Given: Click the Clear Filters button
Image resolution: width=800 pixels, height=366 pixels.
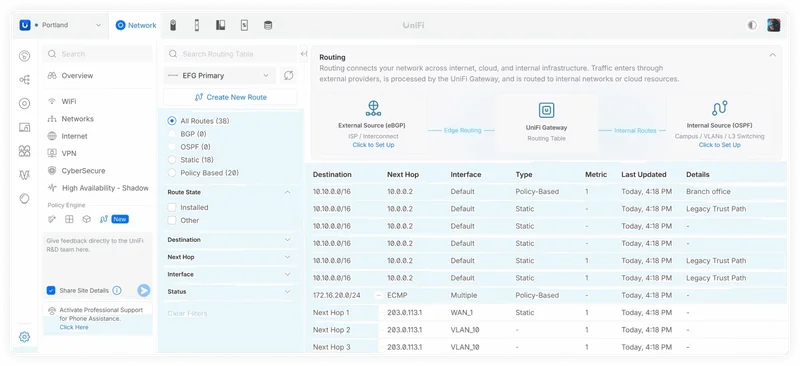Looking at the screenshot, I should [187, 313].
